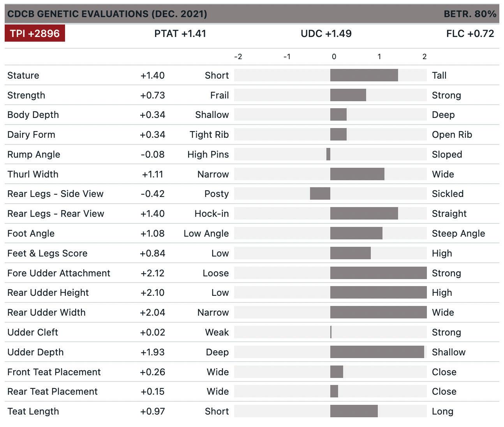Click the Front Teat Placement bar
The image size is (504, 427).
(x=337, y=372)
